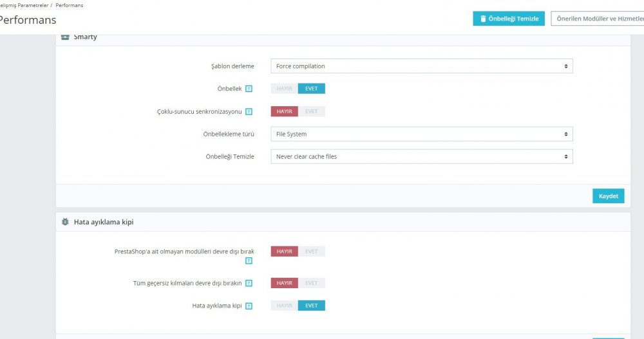This screenshot has height=339, width=644.
Task: Open help icon under PrestaShop'a ait olmayan modülleri
Action: coord(249,261)
